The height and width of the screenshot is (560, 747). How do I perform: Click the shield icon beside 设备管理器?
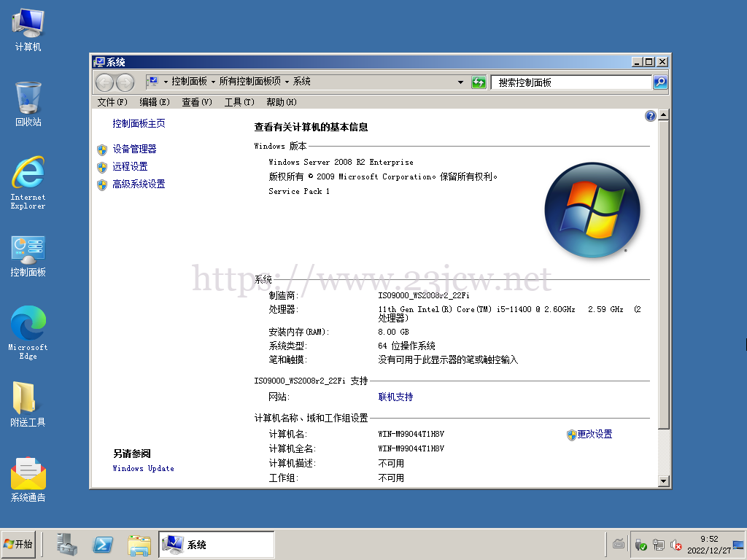pos(102,150)
